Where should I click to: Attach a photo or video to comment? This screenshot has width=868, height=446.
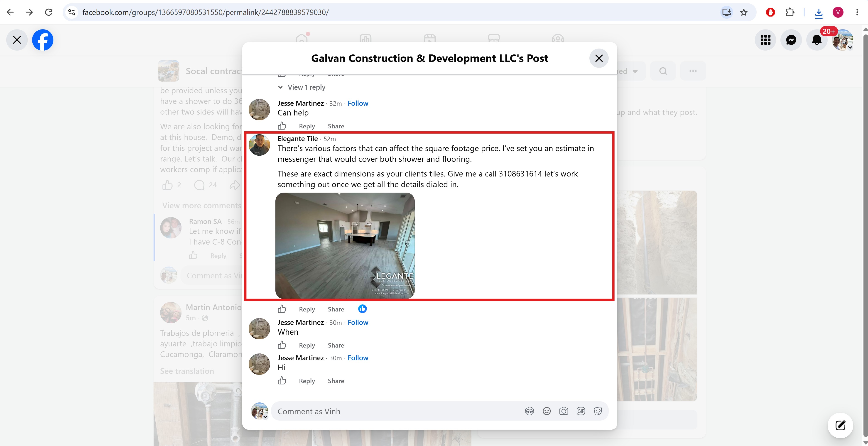[x=564, y=411]
